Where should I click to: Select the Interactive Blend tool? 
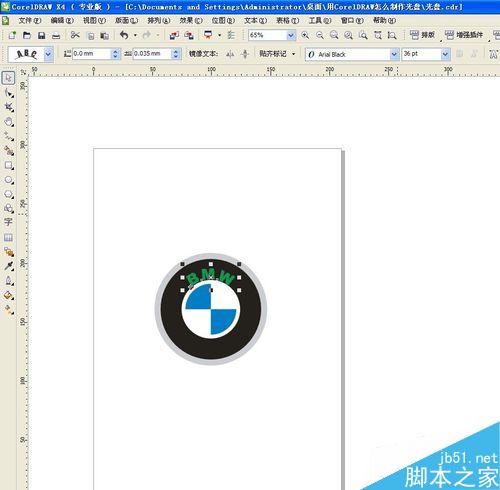[9, 252]
